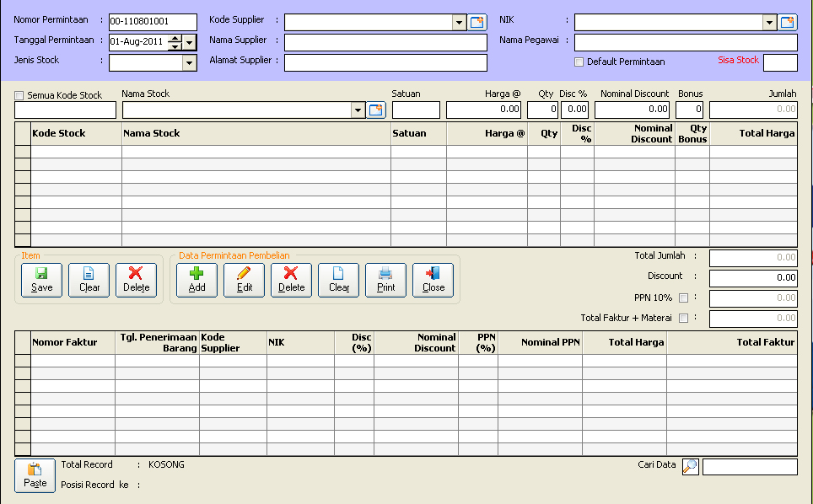Click the Save item button
Screen dimensions: 813x504
coord(41,280)
